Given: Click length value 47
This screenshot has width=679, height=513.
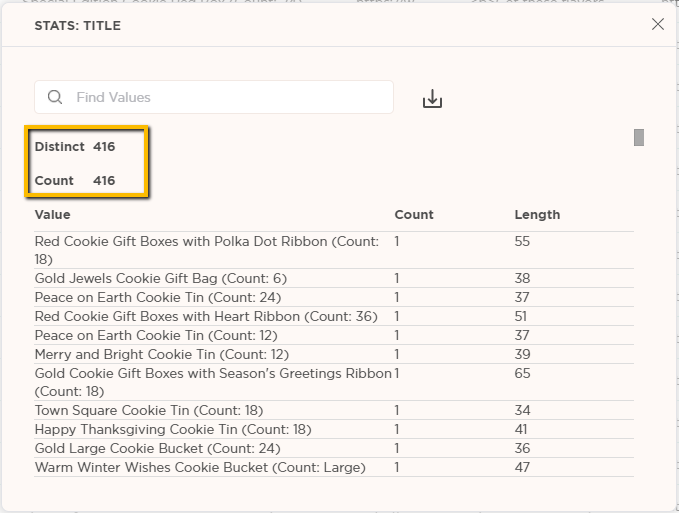Looking at the screenshot, I should click(522, 468).
